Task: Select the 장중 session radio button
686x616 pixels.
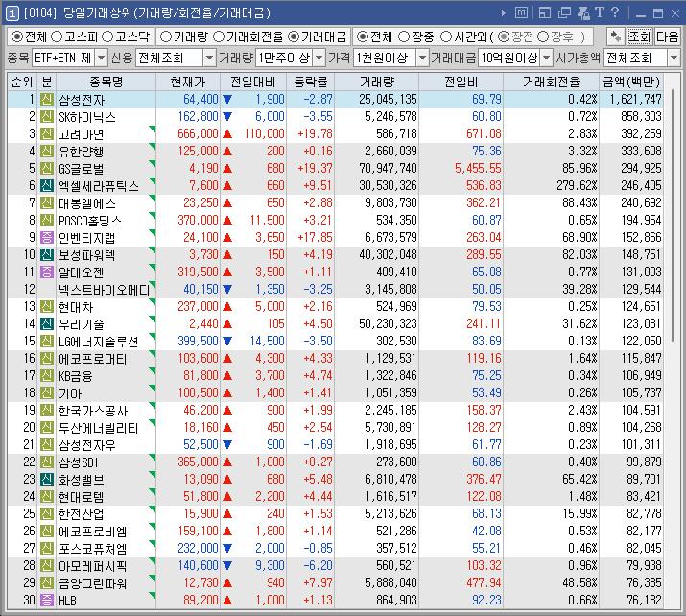Action: click(404, 36)
